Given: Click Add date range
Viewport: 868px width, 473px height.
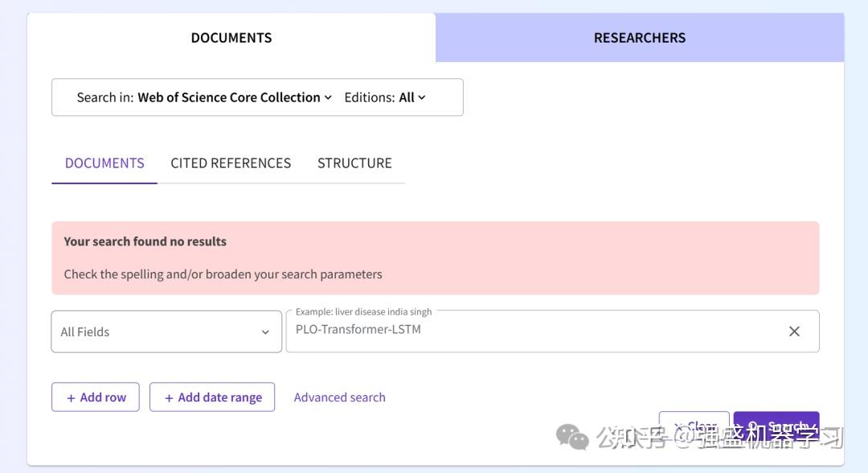Looking at the screenshot, I should 212,397.
